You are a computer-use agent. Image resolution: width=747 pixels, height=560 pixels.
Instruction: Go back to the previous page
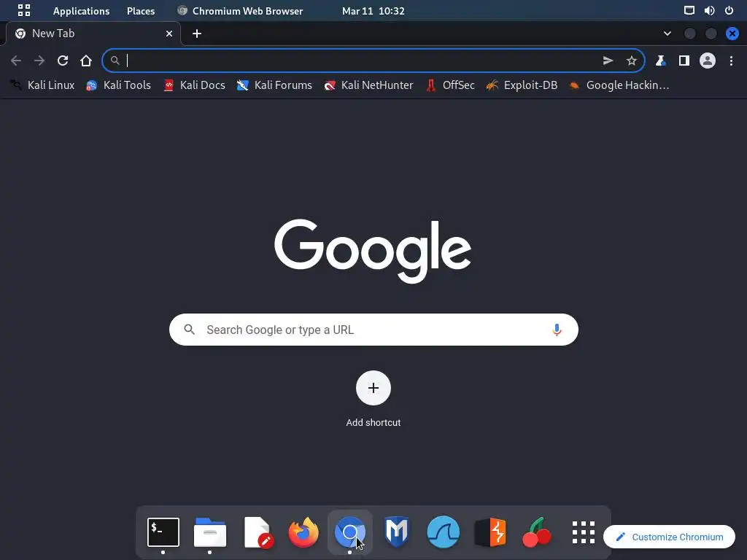click(16, 61)
